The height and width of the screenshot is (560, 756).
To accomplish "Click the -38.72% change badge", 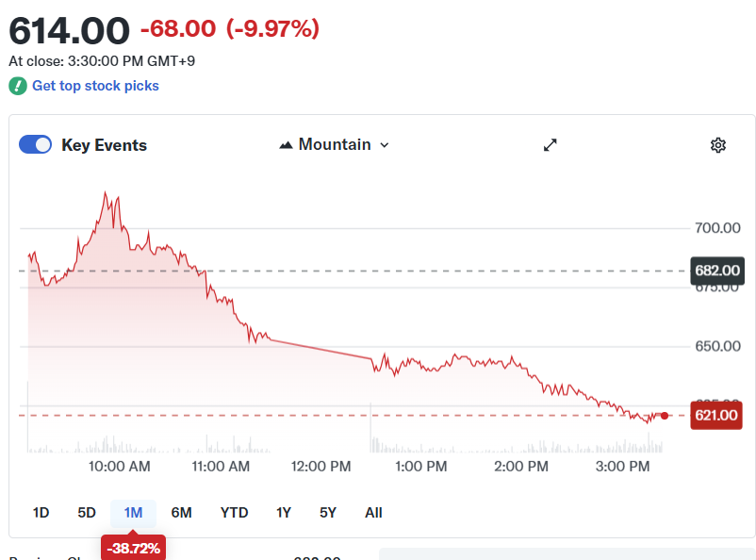I will [133, 547].
